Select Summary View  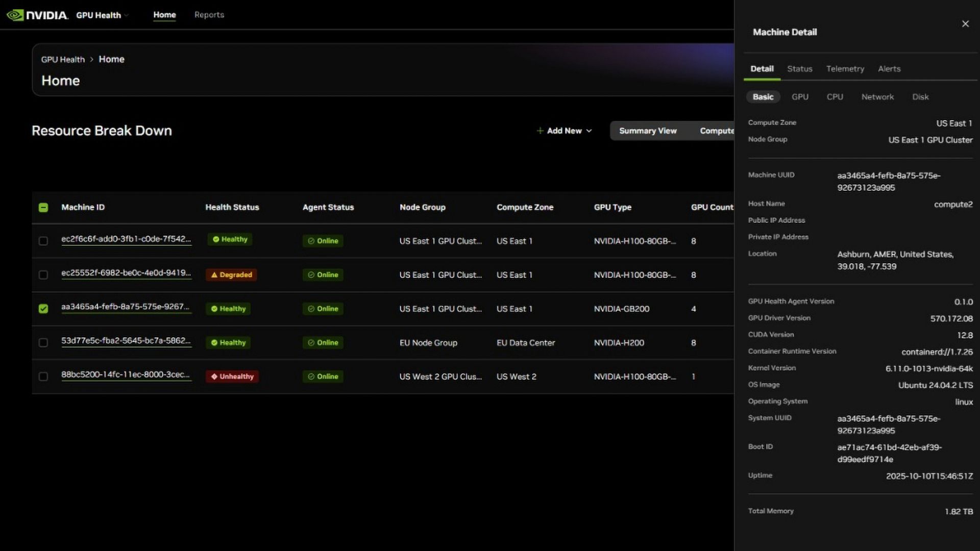[647, 131]
